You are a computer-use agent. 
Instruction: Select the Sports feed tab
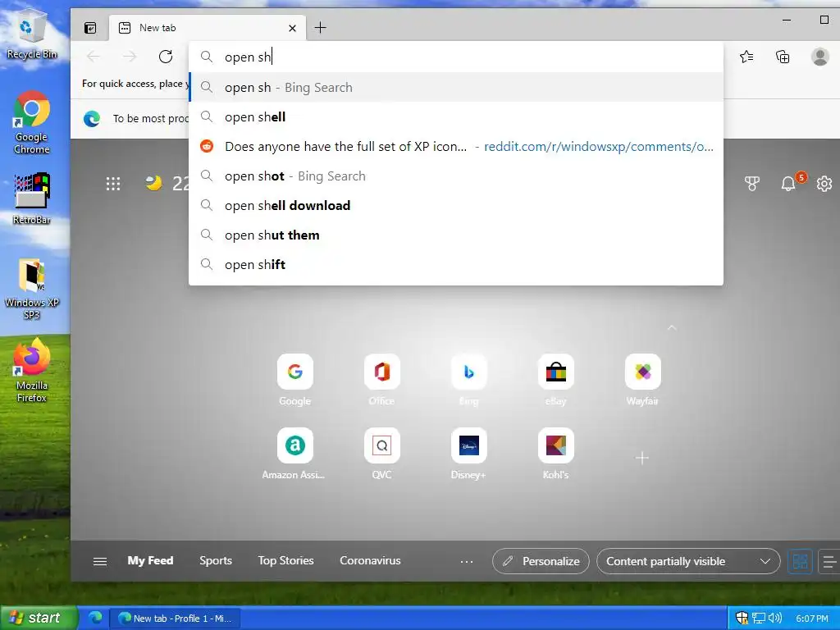click(x=216, y=560)
